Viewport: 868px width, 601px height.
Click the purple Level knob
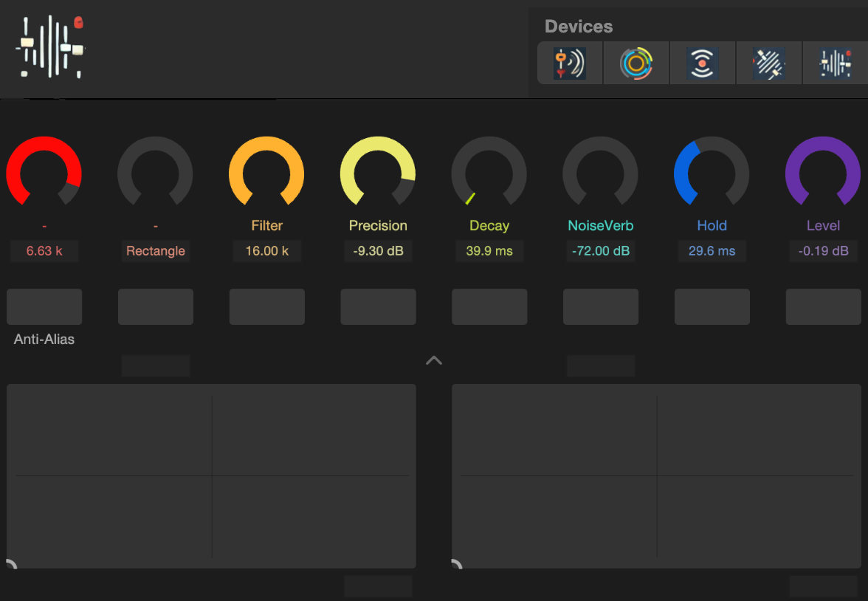pyautogui.click(x=822, y=171)
